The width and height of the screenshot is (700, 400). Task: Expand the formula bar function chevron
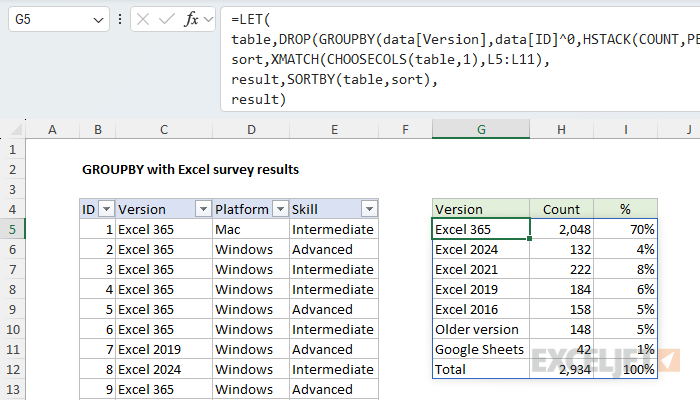click(x=208, y=20)
